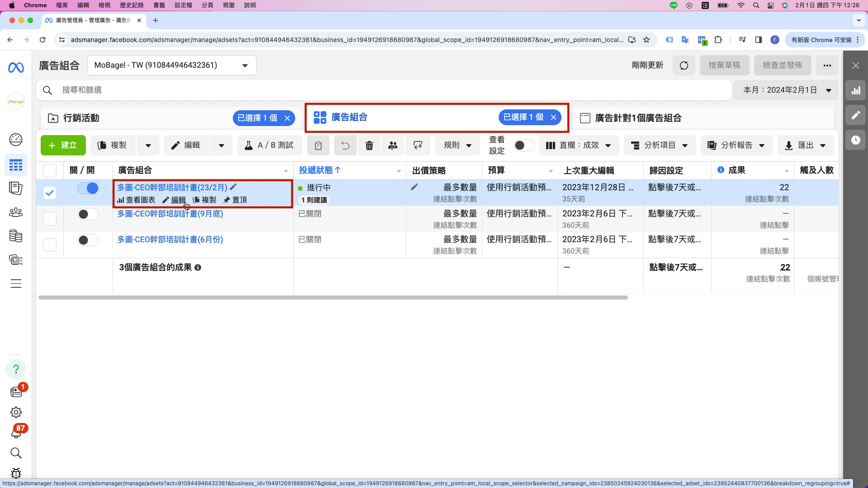Check the 6月份 ad set row checkbox
The image size is (868, 488).
(50, 245)
